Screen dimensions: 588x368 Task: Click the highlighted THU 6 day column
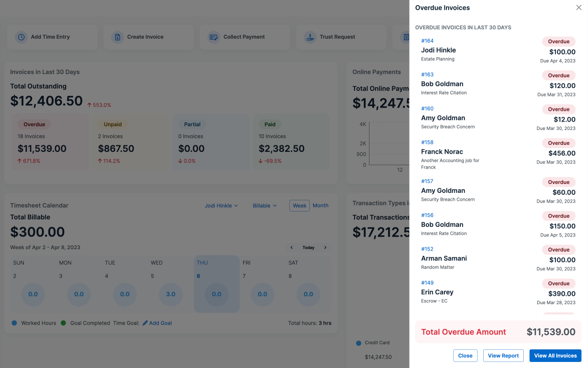click(217, 284)
